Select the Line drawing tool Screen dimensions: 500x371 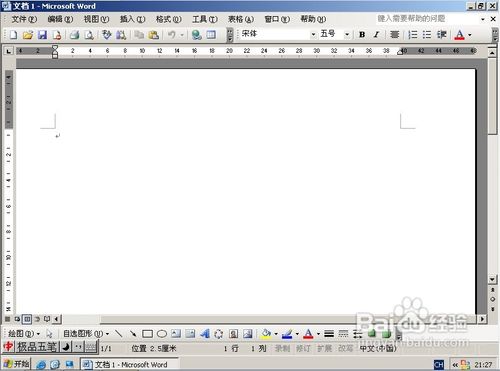tap(118, 333)
